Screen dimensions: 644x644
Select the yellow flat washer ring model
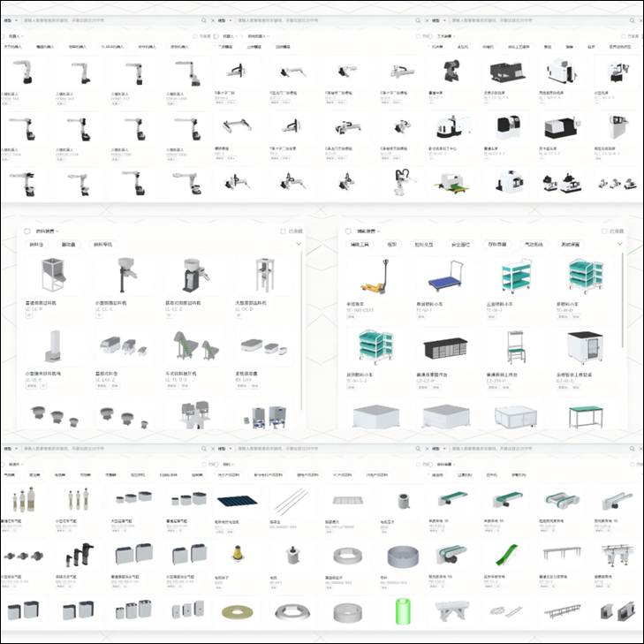(x=237, y=611)
